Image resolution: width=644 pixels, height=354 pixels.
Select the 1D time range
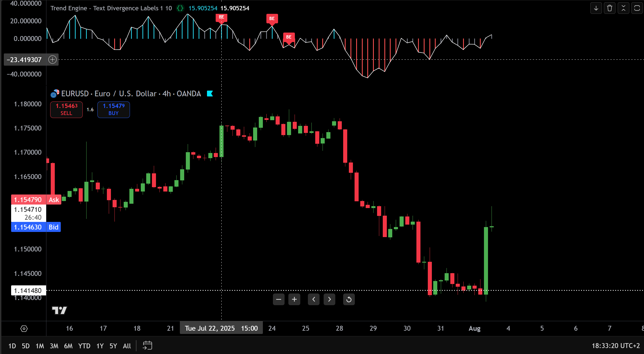(x=12, y=346)
